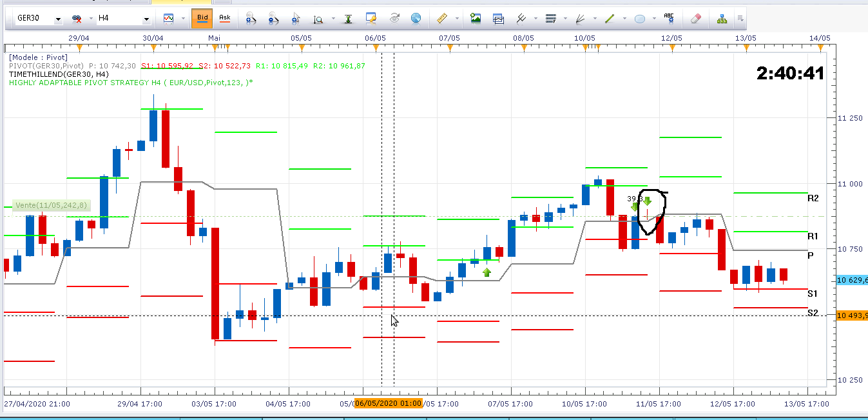Expand the chart type dropdown arrow

182,19
